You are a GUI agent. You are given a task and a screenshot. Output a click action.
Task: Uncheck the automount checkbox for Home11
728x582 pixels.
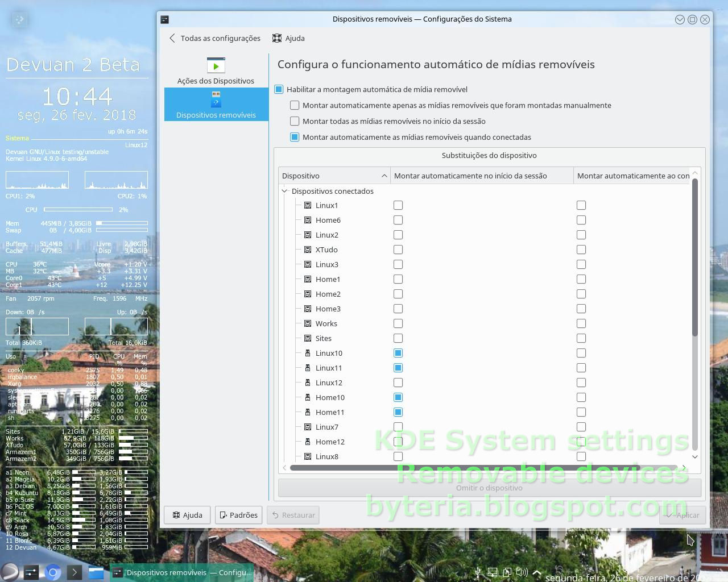pyautogui.click(x=398, y=412)
